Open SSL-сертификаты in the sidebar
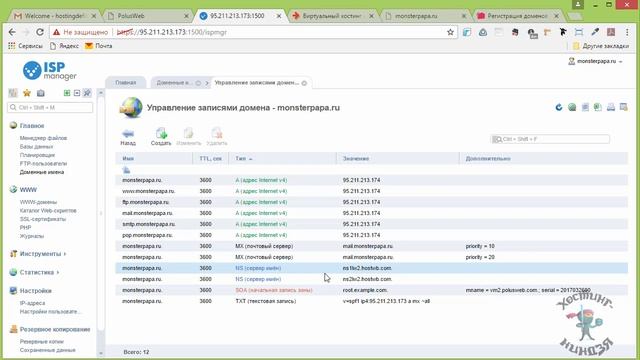 pos(43,219)
